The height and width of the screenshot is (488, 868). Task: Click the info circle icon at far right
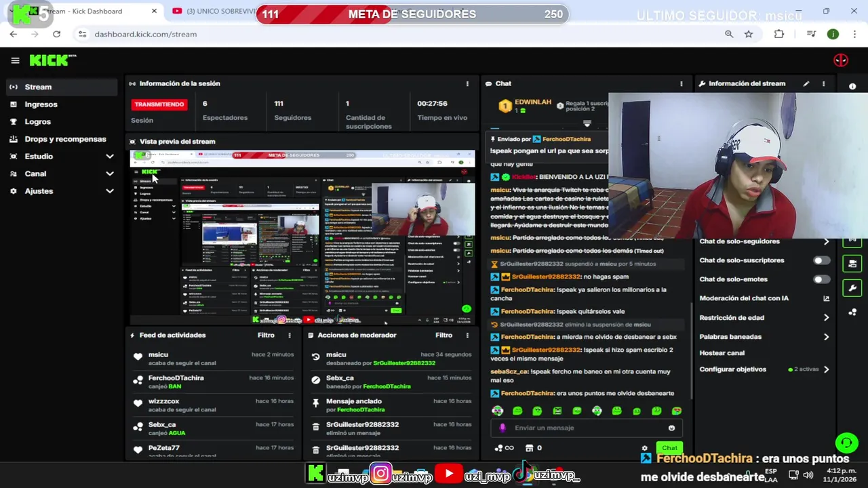[x=852, y=86]
